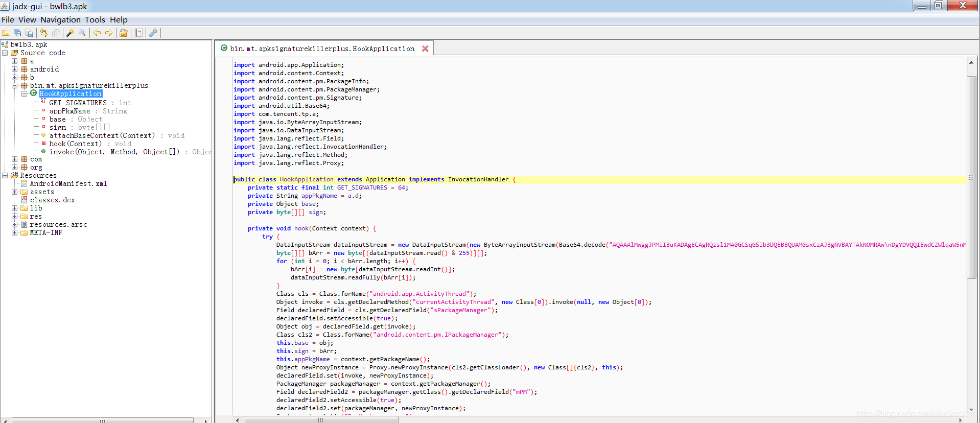The height and width of the screenshot is (423, 980).
Task: Click the editor scroll up arrow
Action: (x=971, y=62)
